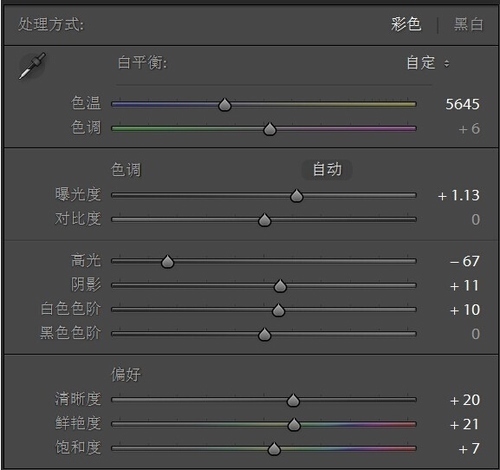
Task: Click the 黑色色阶 value 0
Action: tap(476, 334)
